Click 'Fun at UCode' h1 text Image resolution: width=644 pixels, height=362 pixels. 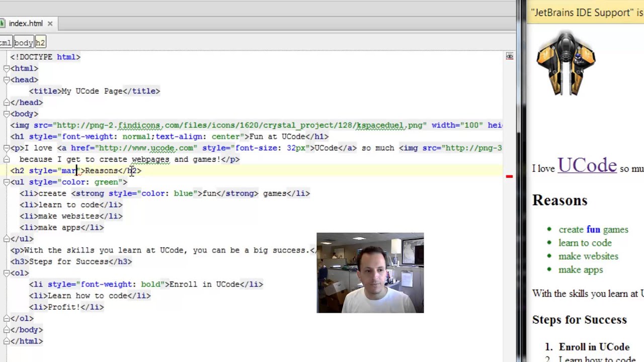point(277,137)
